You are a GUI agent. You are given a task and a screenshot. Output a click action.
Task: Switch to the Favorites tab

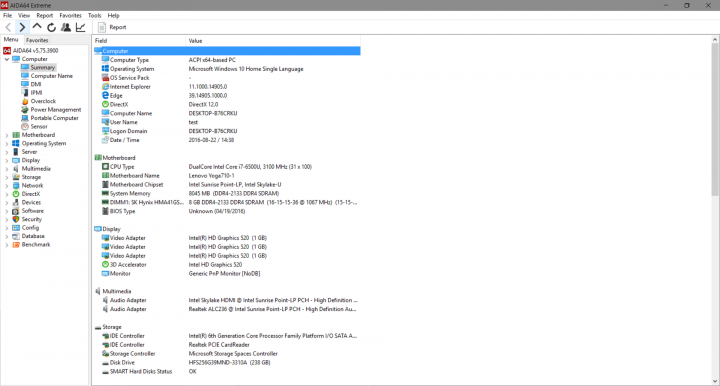tap(37, 40)
